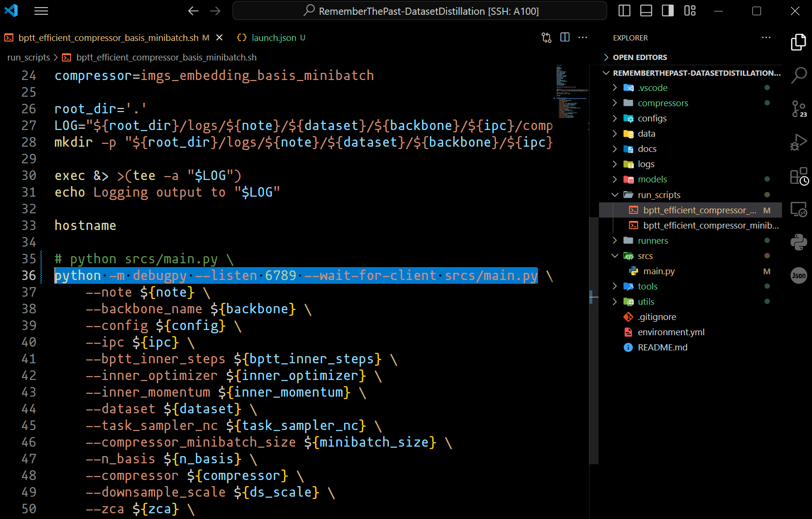Open the compare changes icon
The height and width of the screenshot is (519, 812).
[x=547, y=38]
